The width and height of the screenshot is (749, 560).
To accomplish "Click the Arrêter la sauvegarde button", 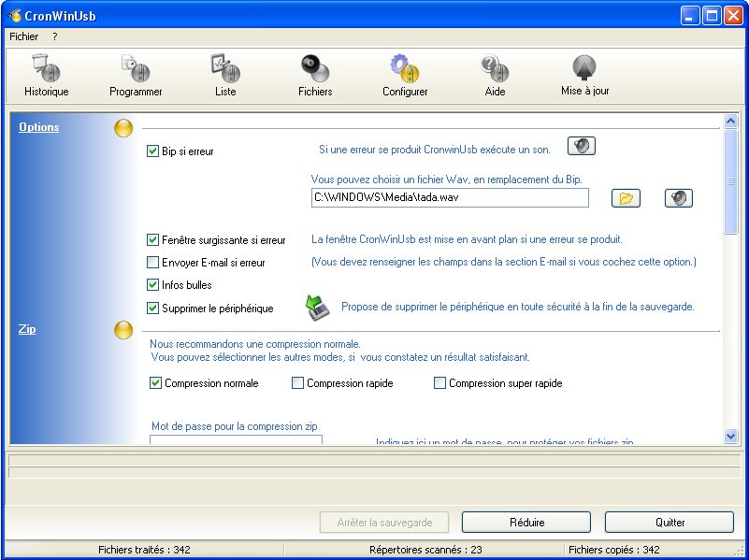I will coord(384,523).
